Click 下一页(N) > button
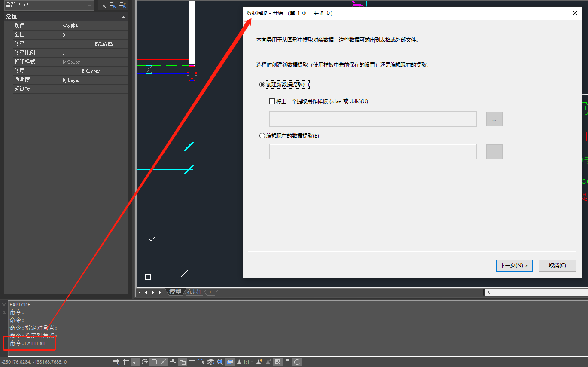Screen dimensions: 588x367 tap(514, 266)
